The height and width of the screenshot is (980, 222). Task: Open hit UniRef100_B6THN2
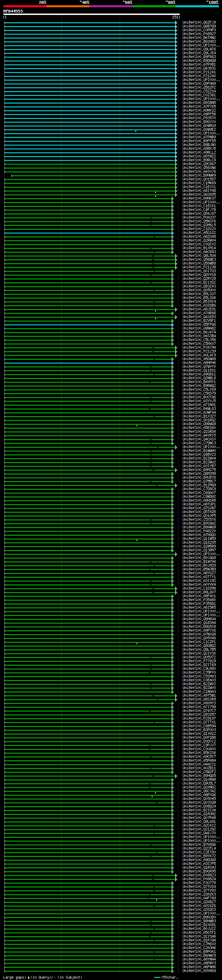pos(199,38)
